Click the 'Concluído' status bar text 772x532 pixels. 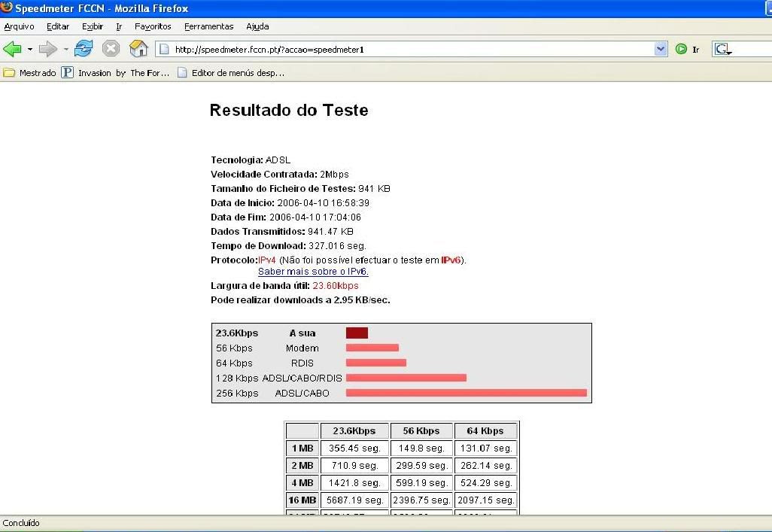pos(20,523)
